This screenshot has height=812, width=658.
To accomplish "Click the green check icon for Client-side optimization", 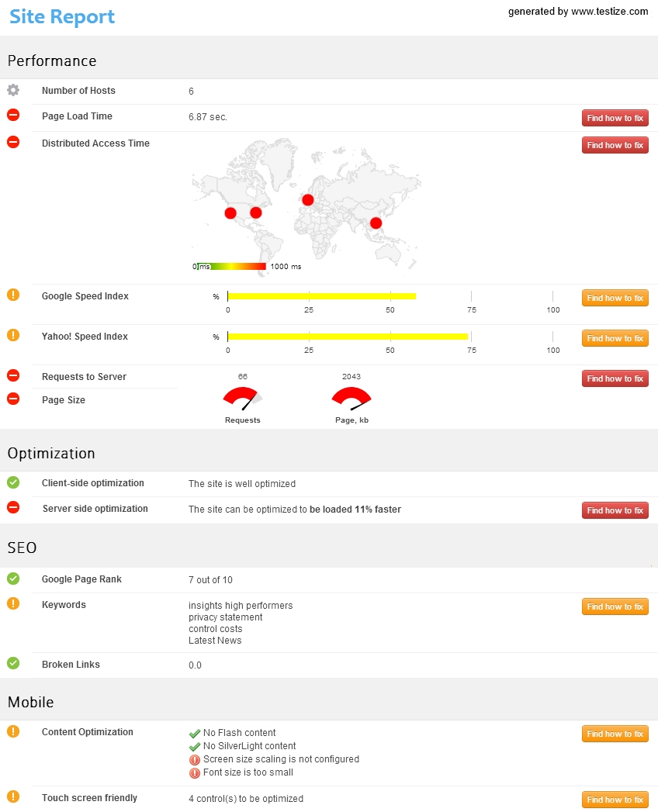I will [13, 482].
